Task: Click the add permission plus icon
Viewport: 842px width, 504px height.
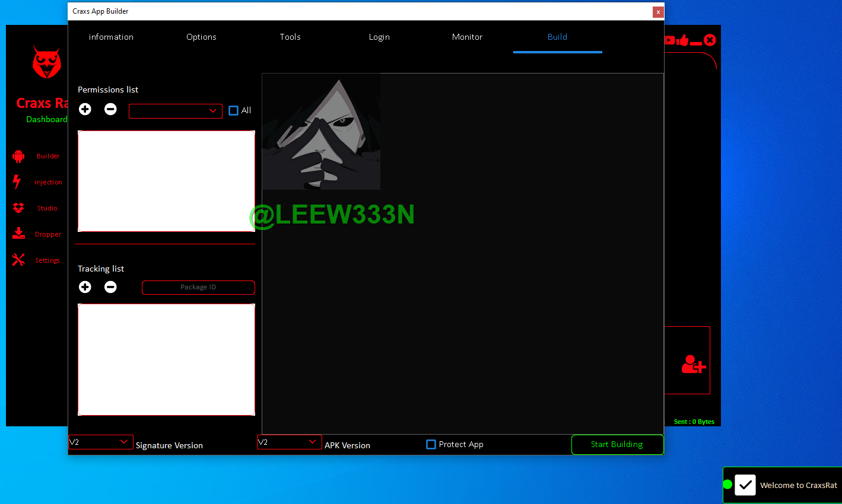Action: (85, 109)
